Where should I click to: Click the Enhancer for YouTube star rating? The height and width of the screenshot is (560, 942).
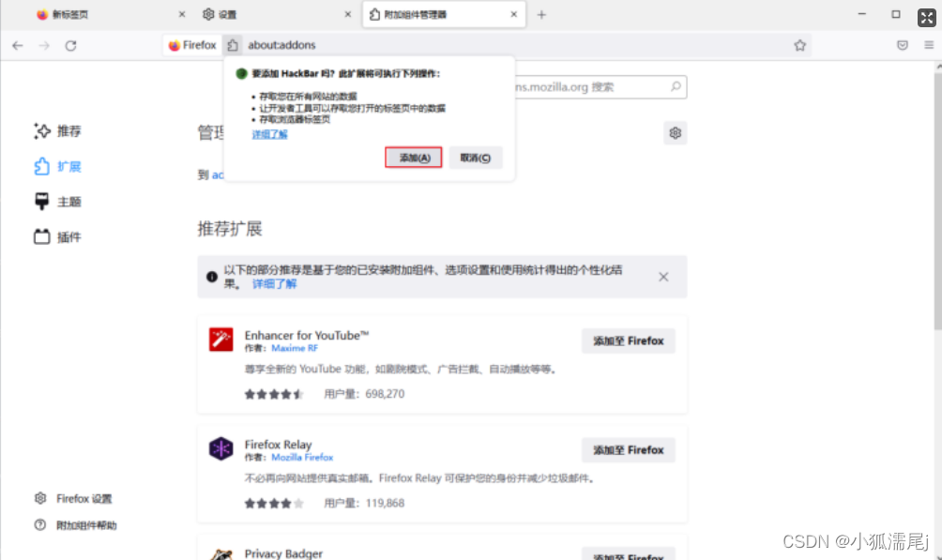coord(274,394)
